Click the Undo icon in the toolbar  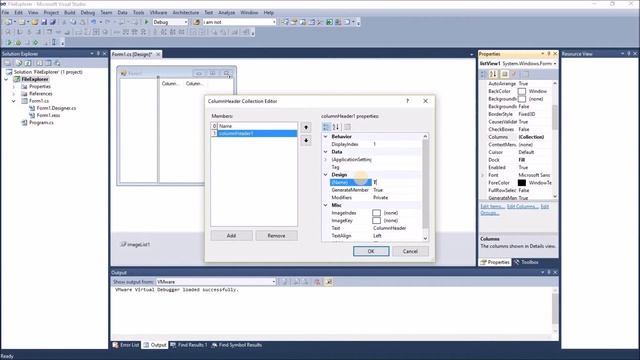point(93,22)
